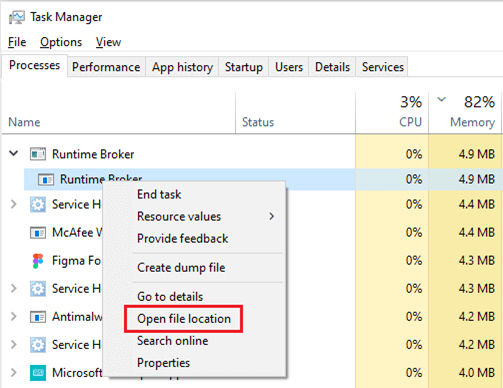
Task: Open the Options menu
Action: [x=61, y=42]
